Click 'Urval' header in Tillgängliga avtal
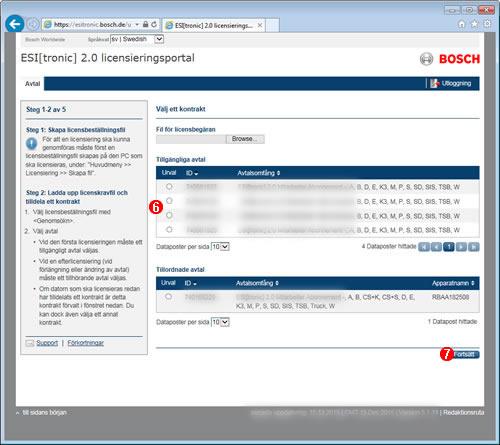500x445 pixels. tap(169, 173)
